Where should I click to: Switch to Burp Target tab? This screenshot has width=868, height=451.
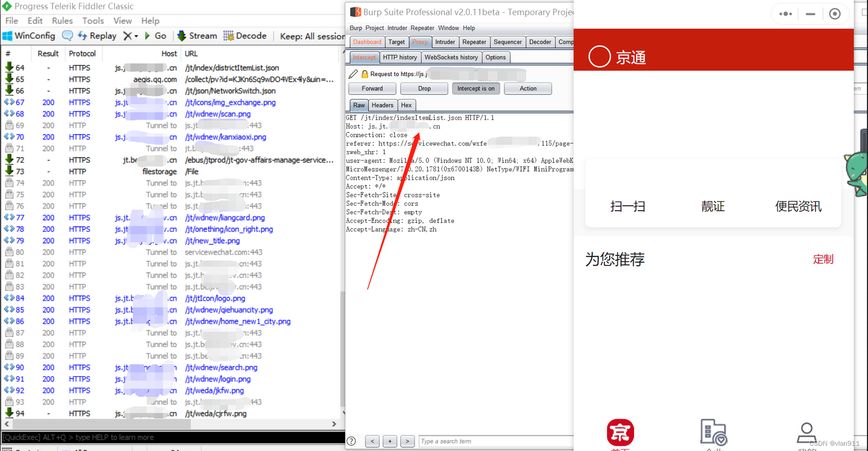point(397,42)
